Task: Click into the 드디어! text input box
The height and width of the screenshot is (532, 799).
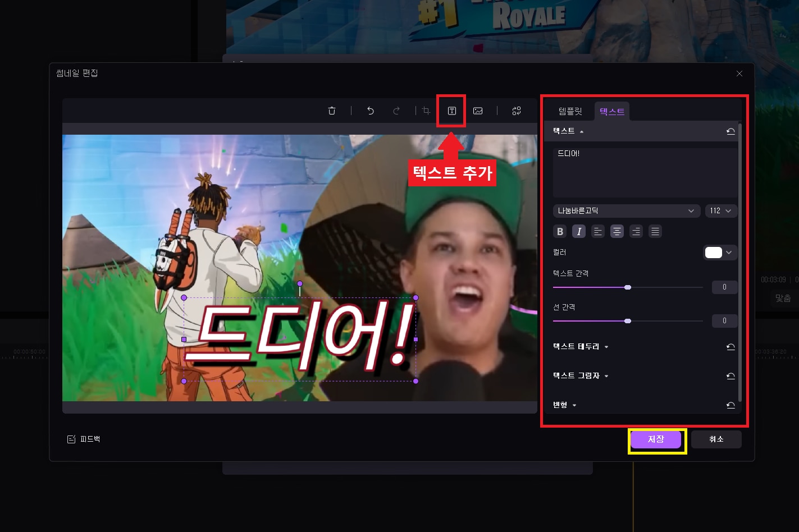Action: tap(645, 173)
